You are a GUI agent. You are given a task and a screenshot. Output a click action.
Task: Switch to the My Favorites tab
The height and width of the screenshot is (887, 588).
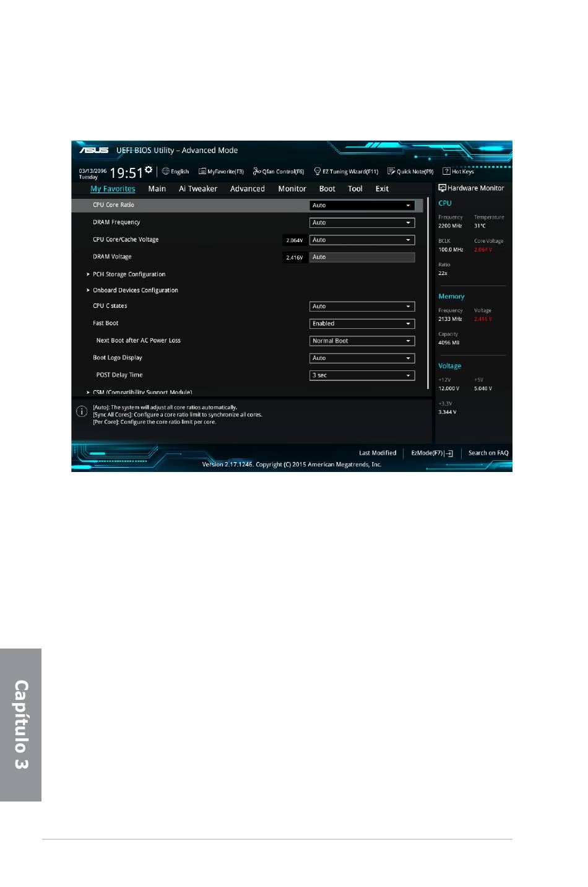113,189
